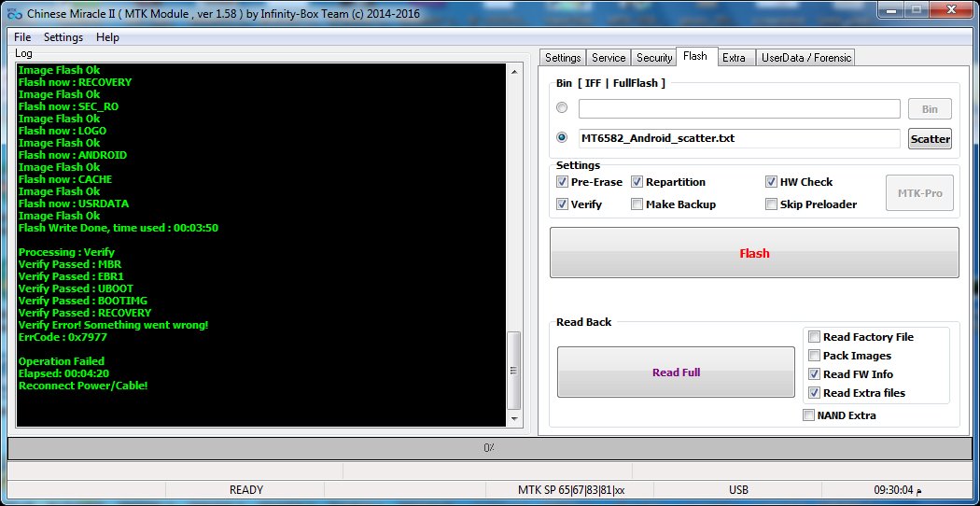The width and height of the screenshot is (980, 506).
Task: Open the File menu
Action: (x=22, y=37)
